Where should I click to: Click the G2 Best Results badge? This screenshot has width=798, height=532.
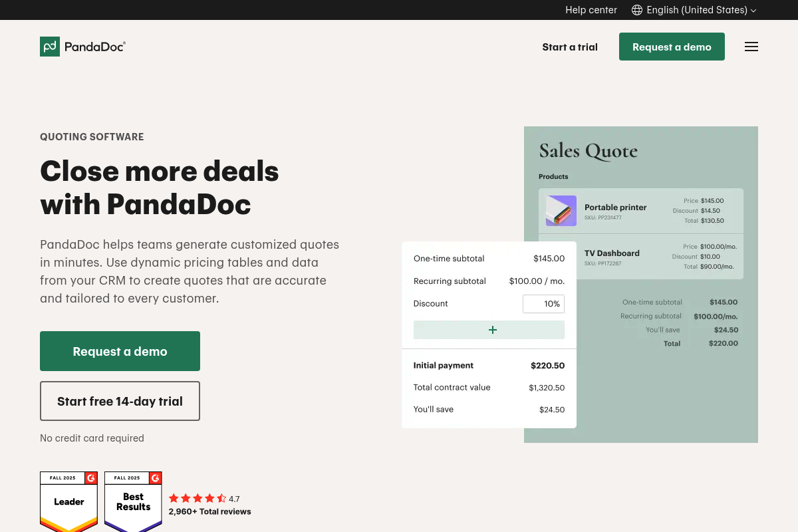pos(133,501)
